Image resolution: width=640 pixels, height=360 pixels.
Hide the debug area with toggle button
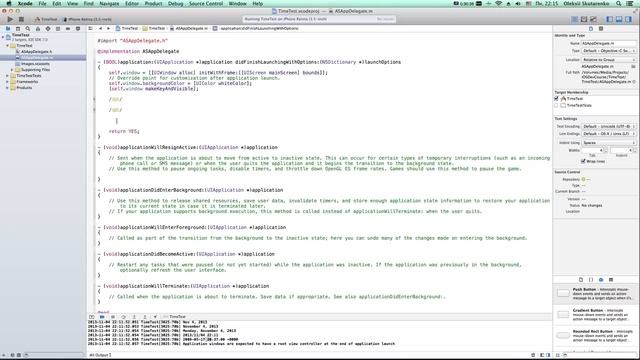[92, 317]
